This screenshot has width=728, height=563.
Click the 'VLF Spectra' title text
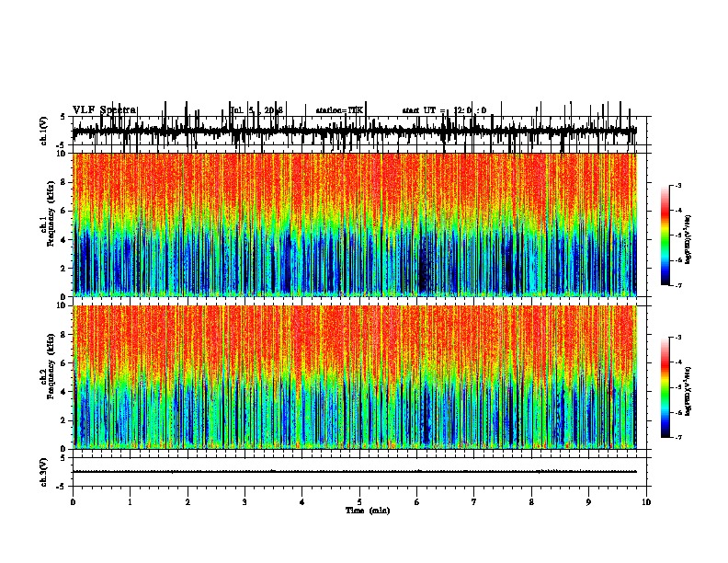click(104, 109)
